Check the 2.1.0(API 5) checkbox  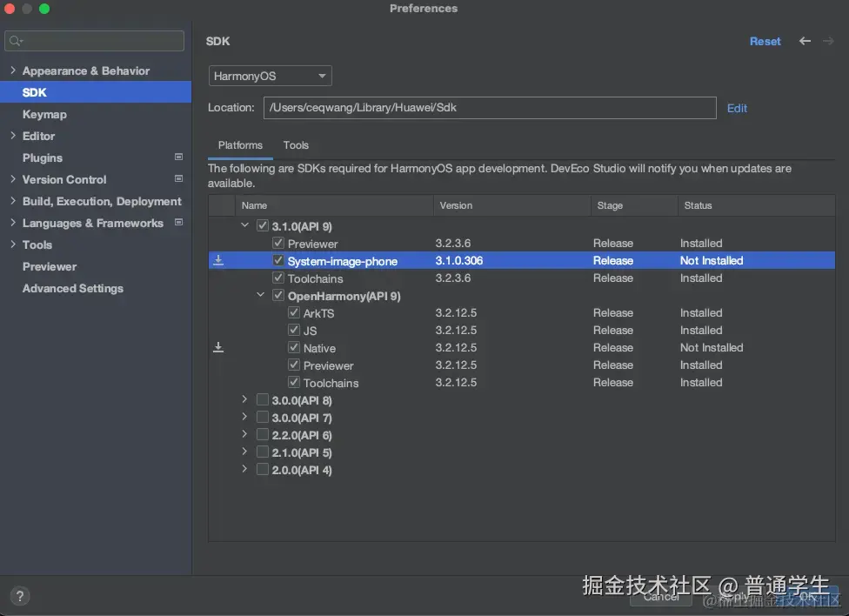(x=263, y=452)
